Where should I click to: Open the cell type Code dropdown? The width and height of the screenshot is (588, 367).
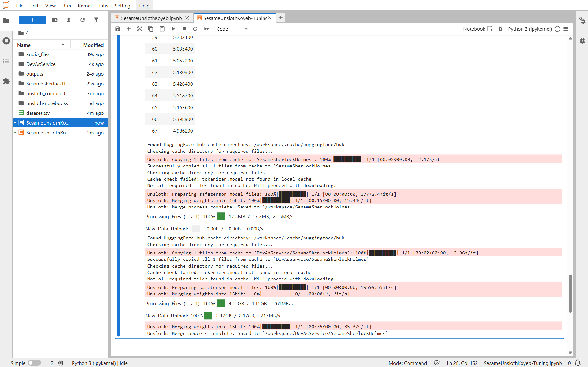coord(232,29)
